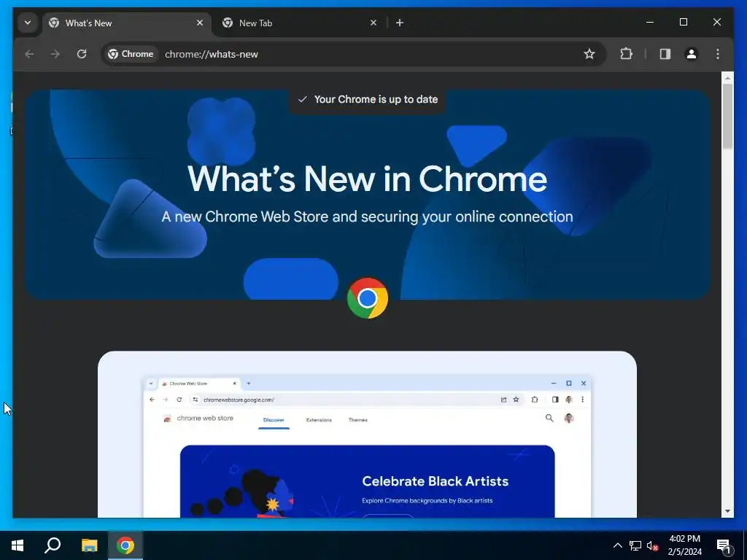Go back using the back arrow
Screen dimensions: 747x560
[29, 54]
